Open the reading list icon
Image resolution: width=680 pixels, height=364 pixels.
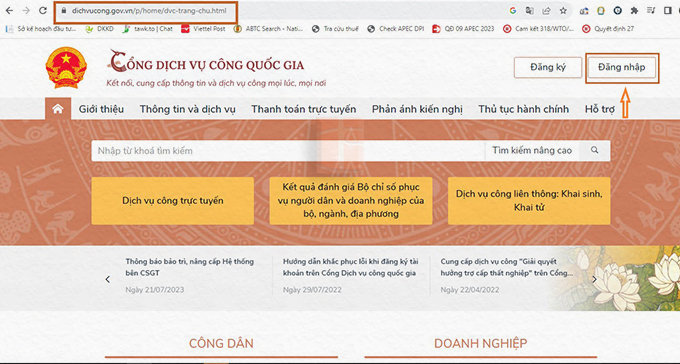tap(651, 11)
